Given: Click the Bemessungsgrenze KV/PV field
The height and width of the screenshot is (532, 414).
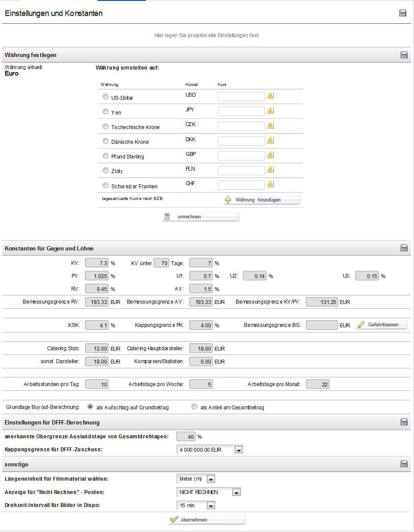Looking at the screenshot, I should point(322,302).
